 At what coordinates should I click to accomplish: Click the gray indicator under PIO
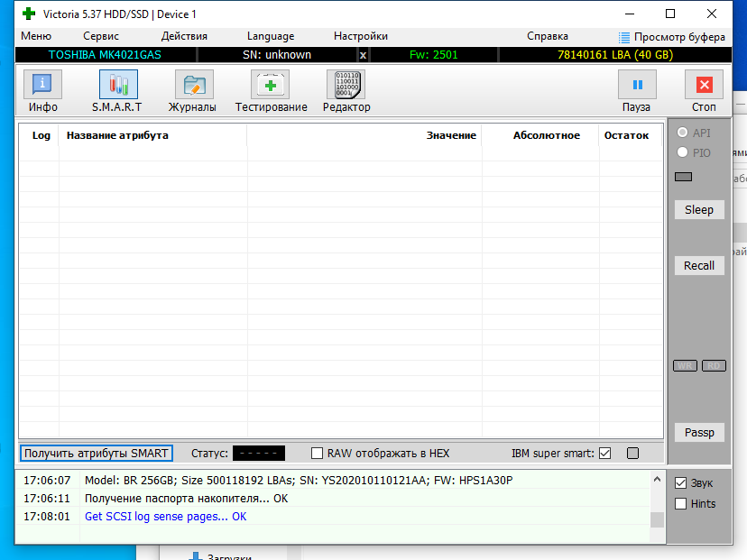683,177
